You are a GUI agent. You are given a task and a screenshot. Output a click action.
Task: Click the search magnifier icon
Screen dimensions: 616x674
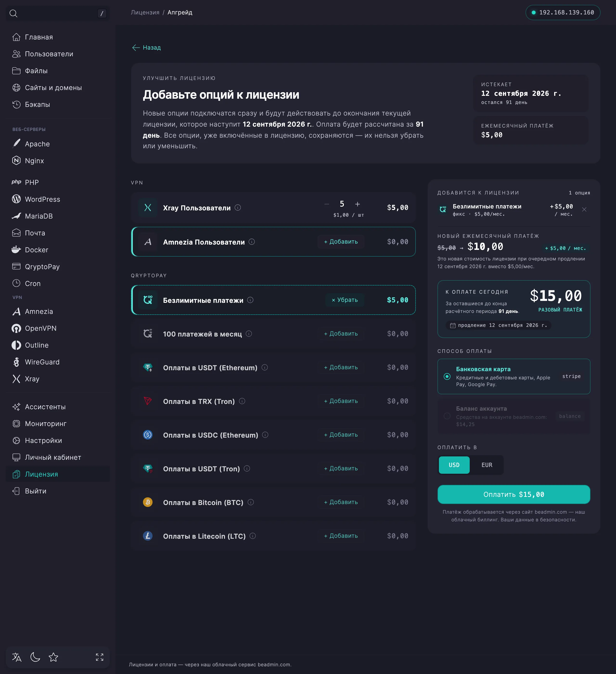[x=13, y=13]
